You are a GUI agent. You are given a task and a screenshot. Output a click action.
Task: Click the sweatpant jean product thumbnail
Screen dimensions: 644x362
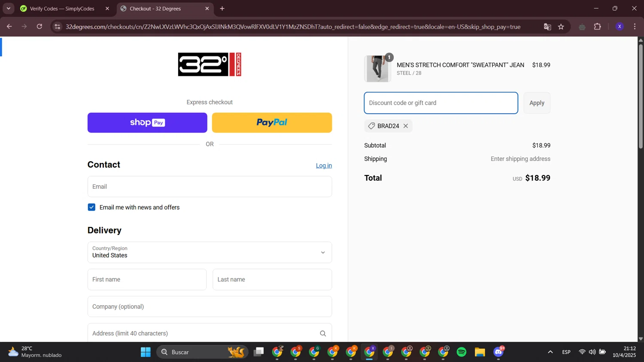[377, 69]
